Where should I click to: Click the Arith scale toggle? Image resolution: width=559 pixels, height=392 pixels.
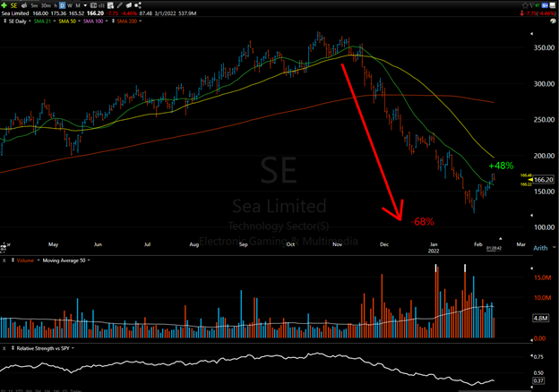coord(540,248)
